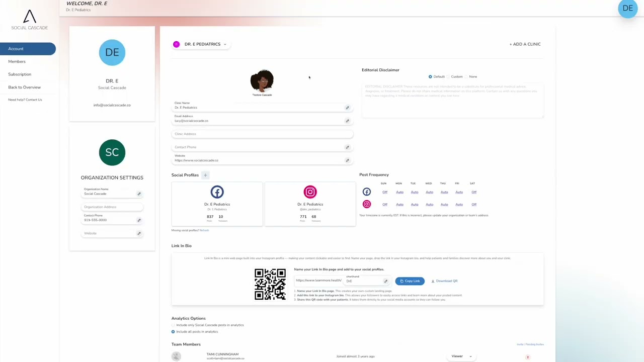Toggle Facebook Sunday post frequency Off
The image size is (644, 362).
click(385, 192)
